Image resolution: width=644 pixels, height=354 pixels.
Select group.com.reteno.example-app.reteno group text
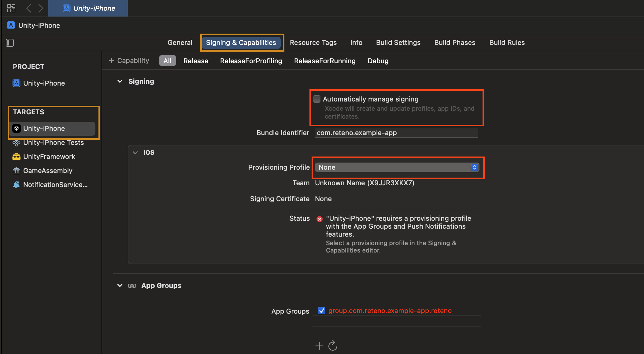pos(390,311)
